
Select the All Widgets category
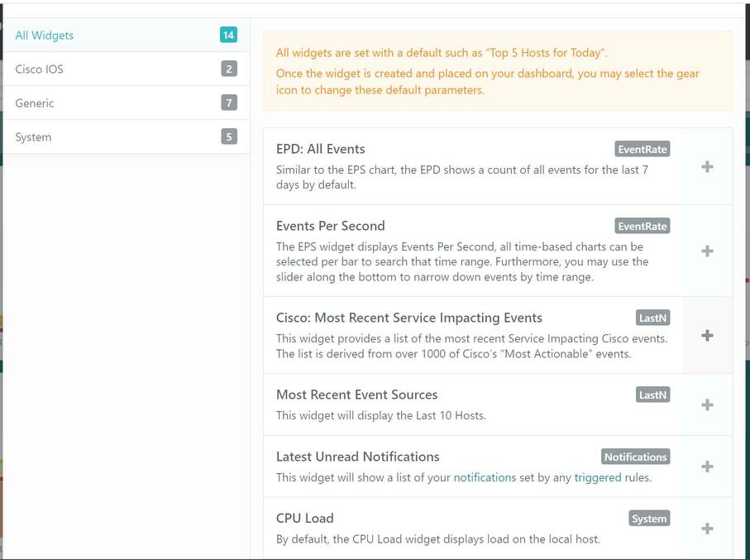pyautogui.click(x=45, y=36)
